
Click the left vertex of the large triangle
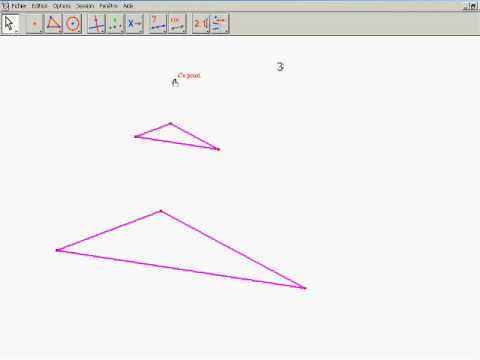[57, 250]
